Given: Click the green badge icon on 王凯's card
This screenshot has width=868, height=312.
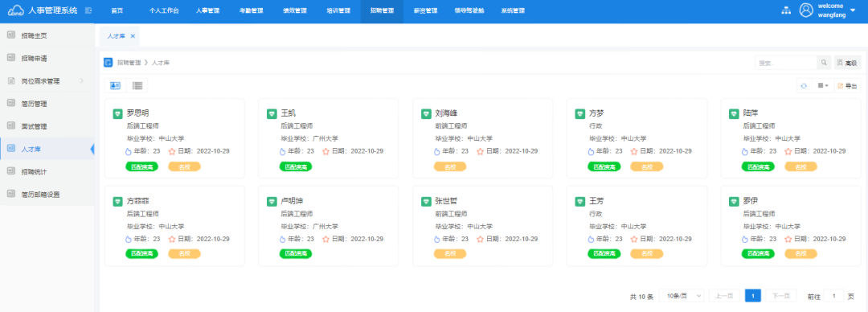Looking at the screenshot, I should point(272,113).
